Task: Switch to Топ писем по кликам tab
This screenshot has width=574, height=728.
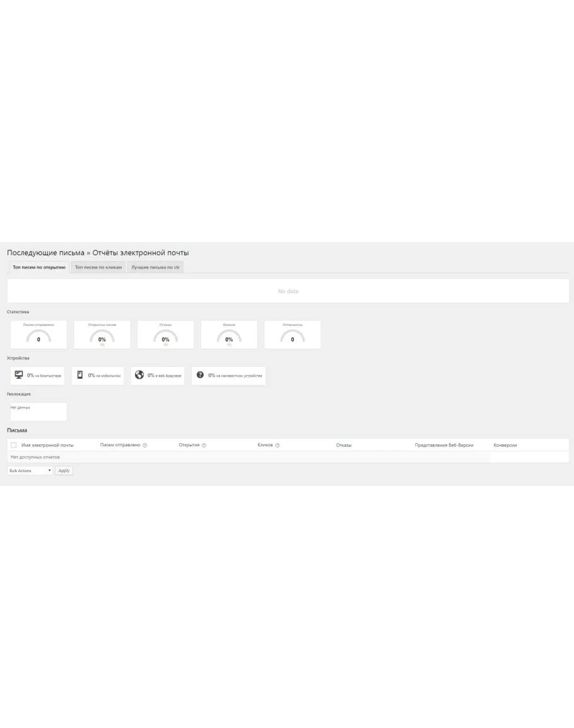Action: [98, 267]
